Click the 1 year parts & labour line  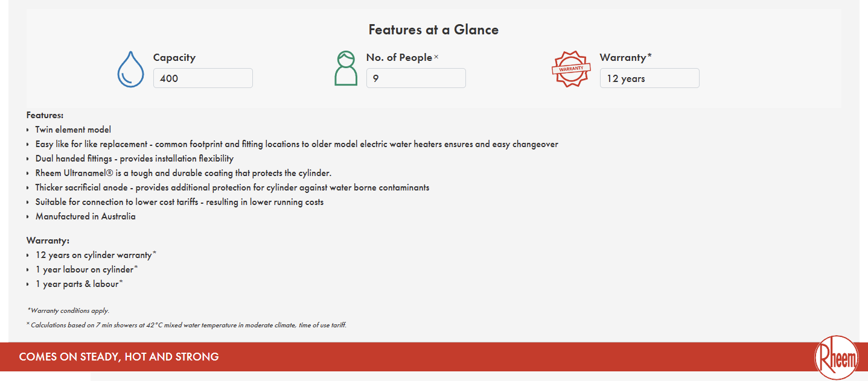tap(79, 284)
